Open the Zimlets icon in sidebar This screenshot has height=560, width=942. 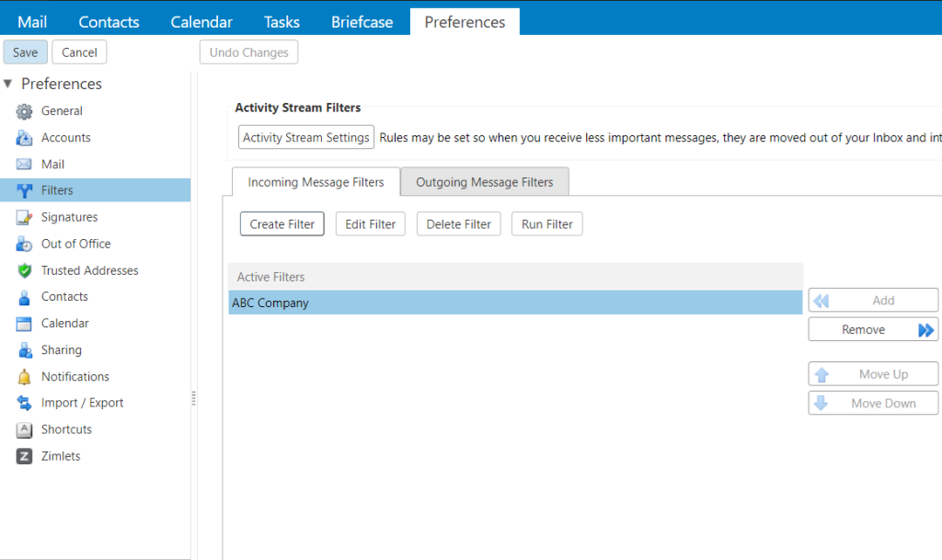pyautogui.click(x=25, y=457)
